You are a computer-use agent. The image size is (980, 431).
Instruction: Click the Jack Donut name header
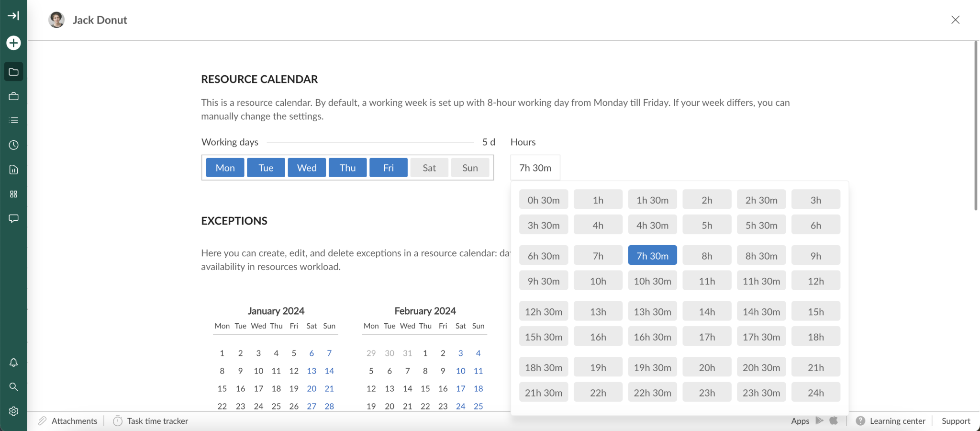coord(100,20)
